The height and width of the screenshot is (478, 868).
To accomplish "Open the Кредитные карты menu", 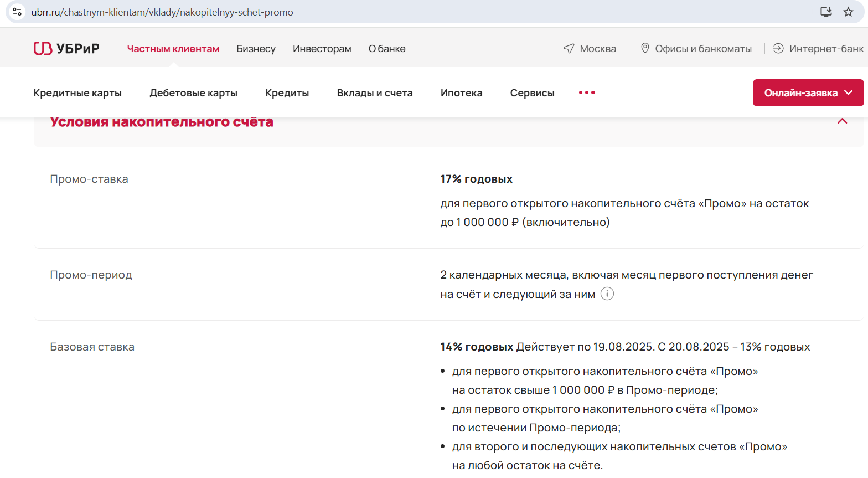I will 77,93.
